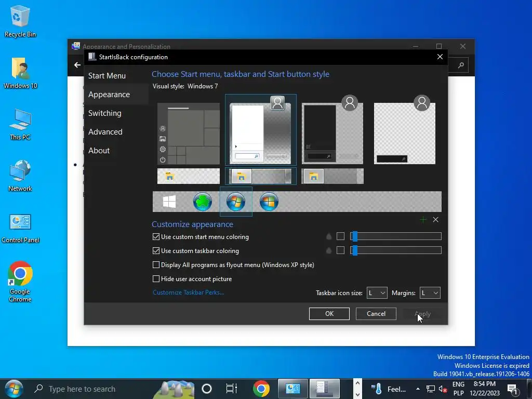Open Taskbar icon size dropdown
The image size is (532, 399).
coord(377,293)
